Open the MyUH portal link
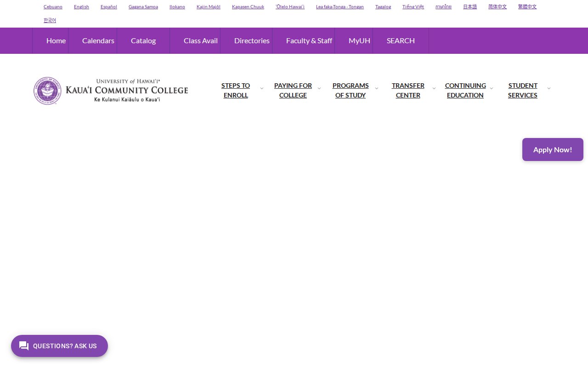 pos(359,40)
